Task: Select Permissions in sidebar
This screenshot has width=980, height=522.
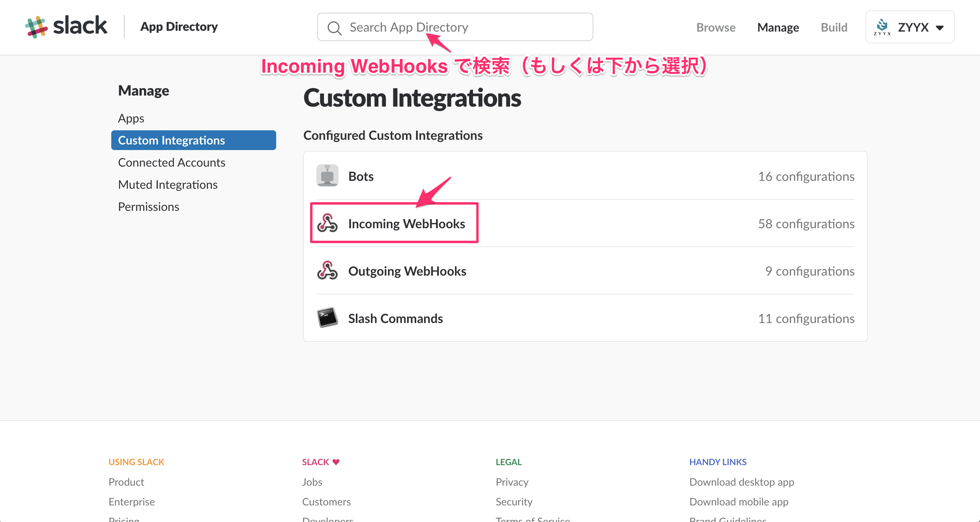Action: tap(148, 207)
